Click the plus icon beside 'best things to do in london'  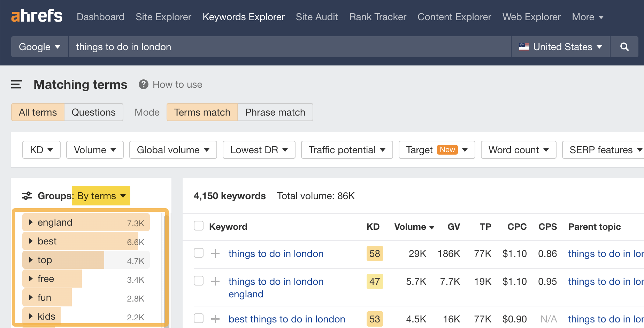pyautogui.click(x=216, y=319)
